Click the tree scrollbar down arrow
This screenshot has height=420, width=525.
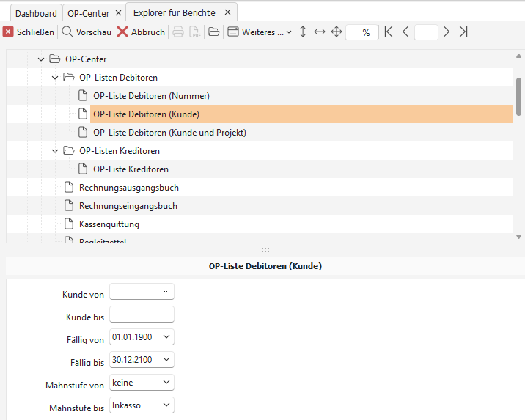(x=518, y=237)
